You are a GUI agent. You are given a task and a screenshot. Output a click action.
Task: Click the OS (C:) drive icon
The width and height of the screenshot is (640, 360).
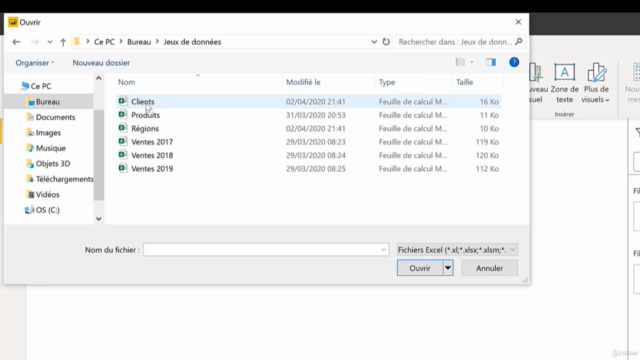[29, 210]
